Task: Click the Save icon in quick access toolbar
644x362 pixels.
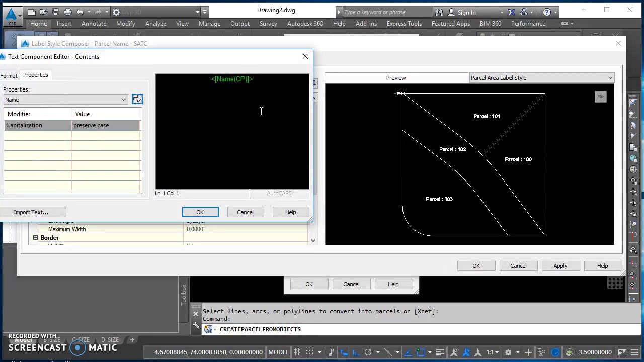Action: 56,12
